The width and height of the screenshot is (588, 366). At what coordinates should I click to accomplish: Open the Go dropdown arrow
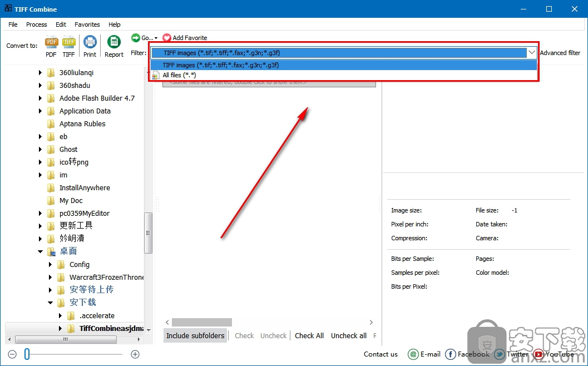[156, 38]
